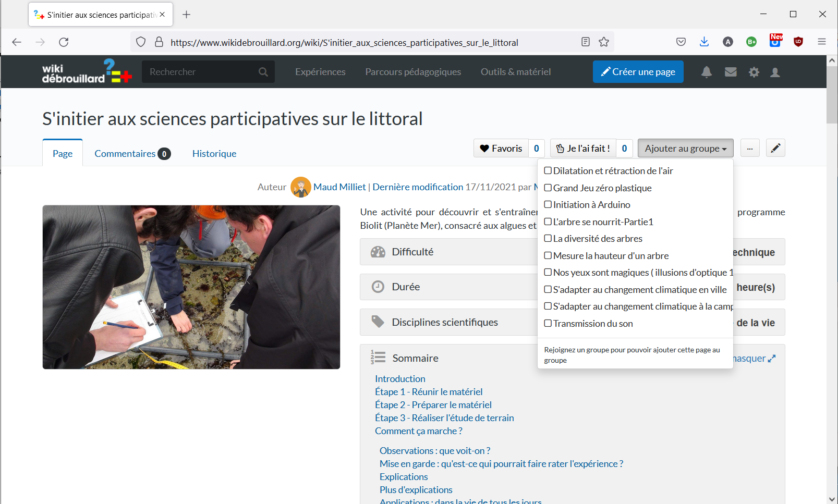The width and height of the screenshot is (838, 504).
Task: Click the user profile icon
Action: (775, 72)
